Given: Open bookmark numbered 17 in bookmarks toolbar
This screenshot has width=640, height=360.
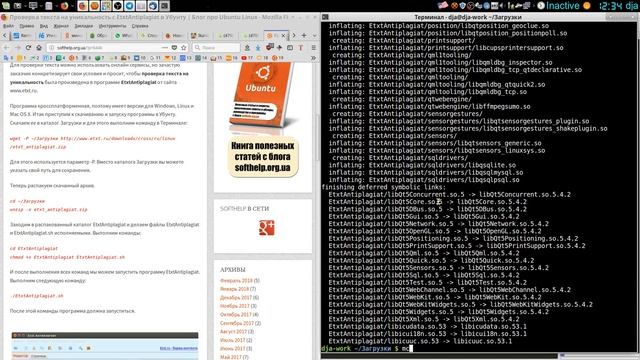Looking at the screenshot, I should coord(247,58).
